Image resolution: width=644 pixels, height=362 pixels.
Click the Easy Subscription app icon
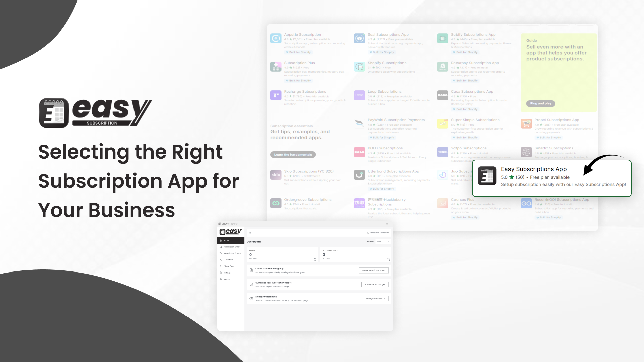487,176
